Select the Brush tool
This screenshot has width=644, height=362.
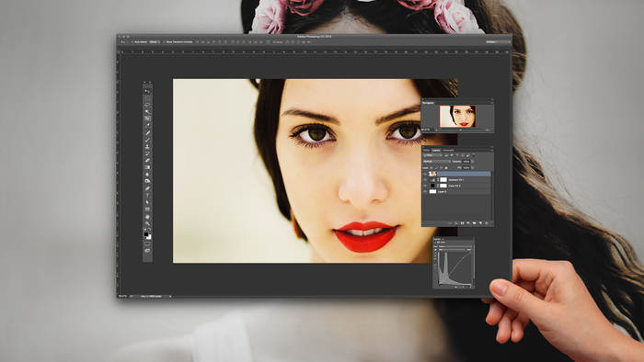click(x=147, y=140)
